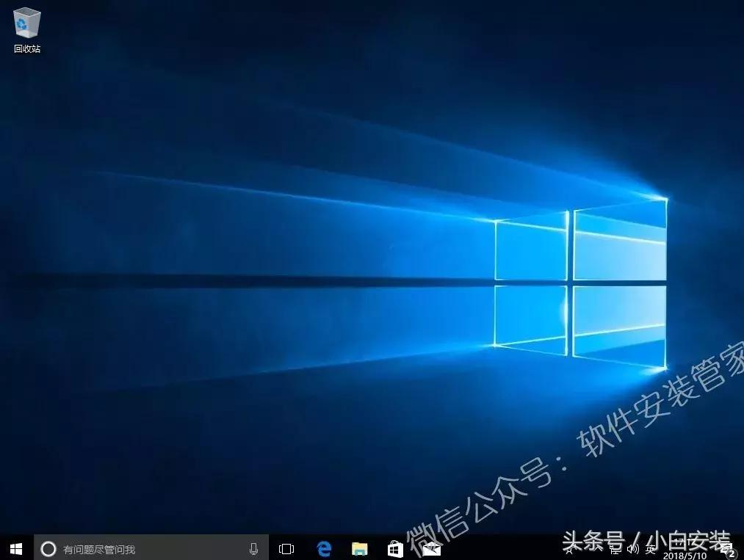This screenshot has height=560, width=744.
Task: Open the Start menu
Action: pos(15,548)
